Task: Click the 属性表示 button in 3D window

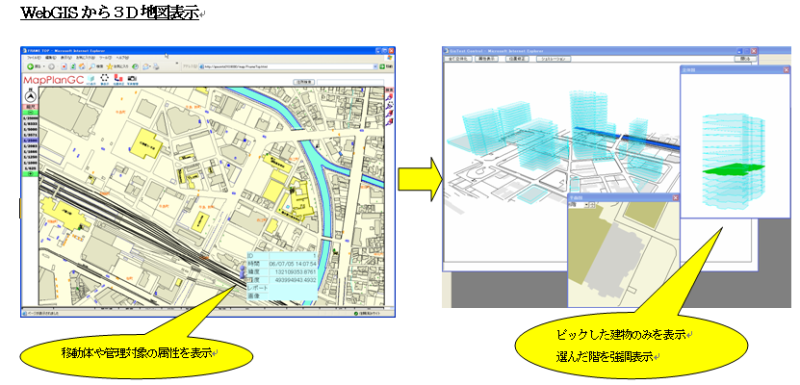Action: 487,59
